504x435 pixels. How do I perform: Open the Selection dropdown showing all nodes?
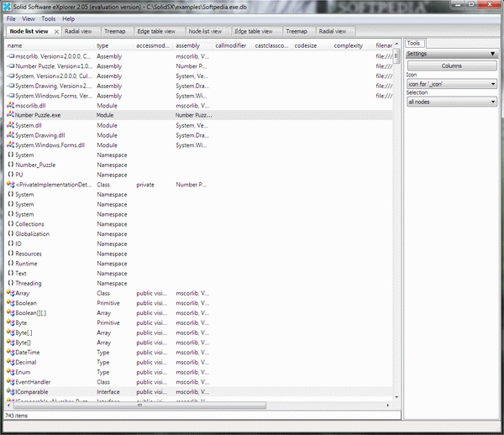pos(451,102)
